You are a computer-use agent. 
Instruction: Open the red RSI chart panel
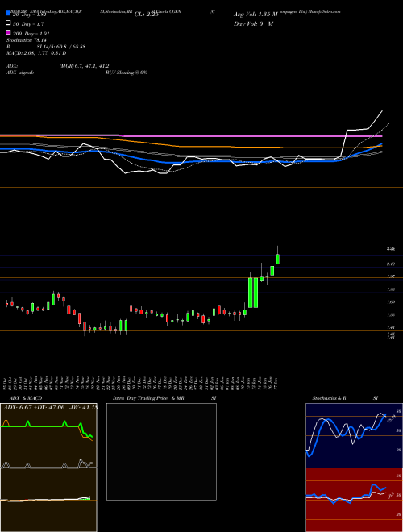(354, 500)
